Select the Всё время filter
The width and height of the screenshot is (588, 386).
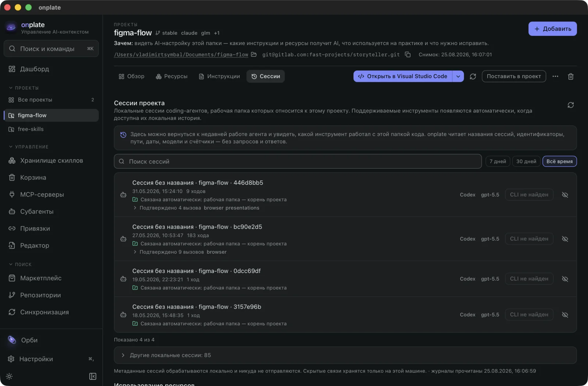coord(560,161)
